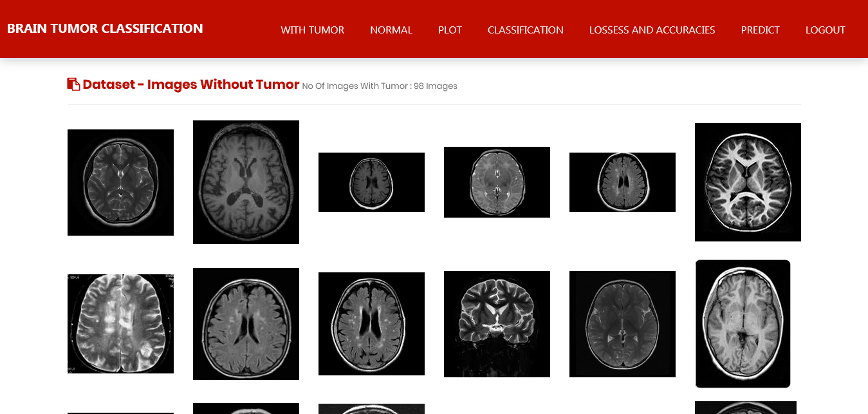Image resolution: width=868 pixels, height=414 pixels.
Task: Click the 'Dataset - Images Without Tumor' heading
Action: [191, 84]
